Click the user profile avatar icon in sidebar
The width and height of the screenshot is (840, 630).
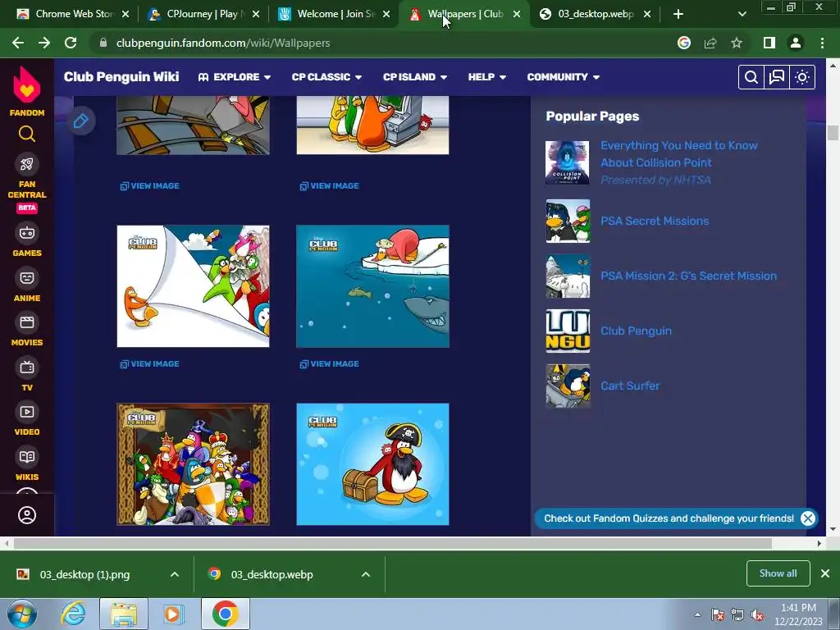[x=27, y=515]
